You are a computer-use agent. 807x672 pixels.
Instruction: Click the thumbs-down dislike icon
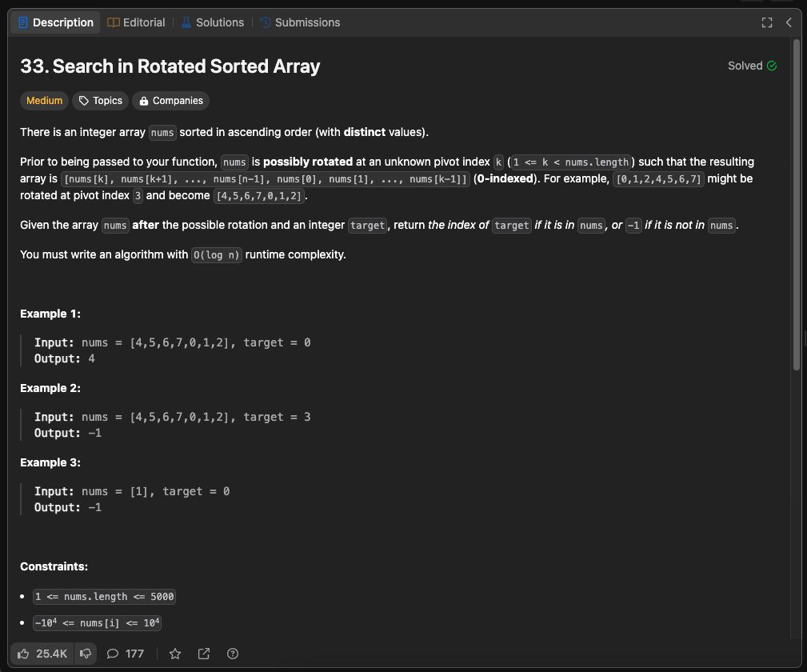[x=86, y=654]
